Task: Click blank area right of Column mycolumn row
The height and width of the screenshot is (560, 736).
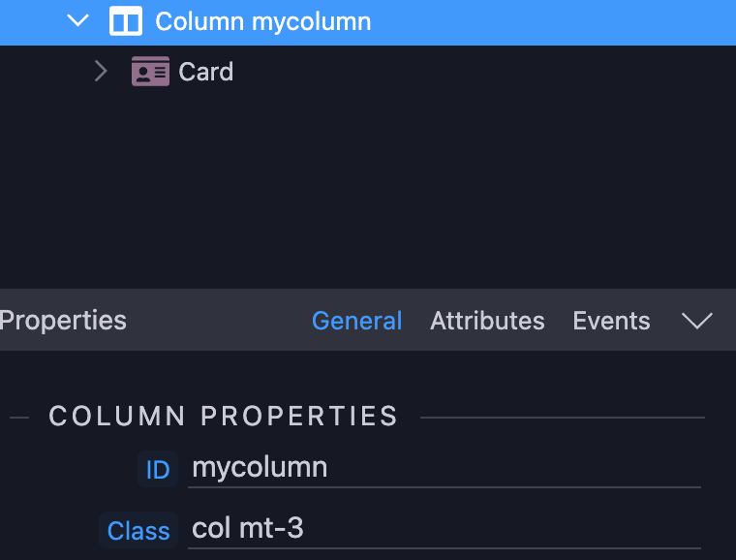Action: (x=554, y=22)
